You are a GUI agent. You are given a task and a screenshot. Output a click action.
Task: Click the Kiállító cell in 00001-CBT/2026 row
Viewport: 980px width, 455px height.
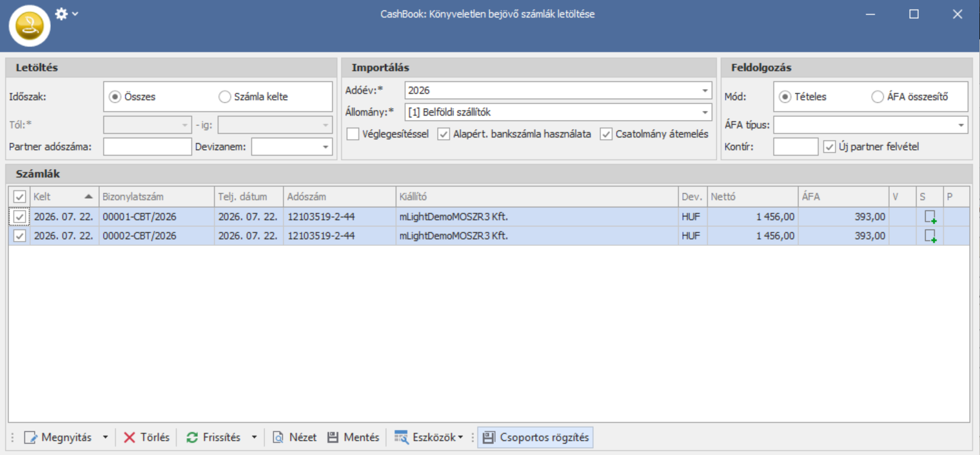537,217
